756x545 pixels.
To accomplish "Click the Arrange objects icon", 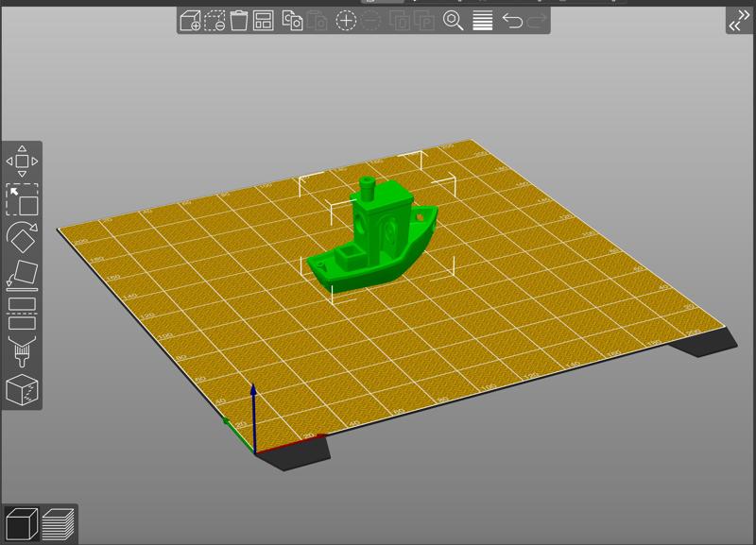I will click(264, 21).
